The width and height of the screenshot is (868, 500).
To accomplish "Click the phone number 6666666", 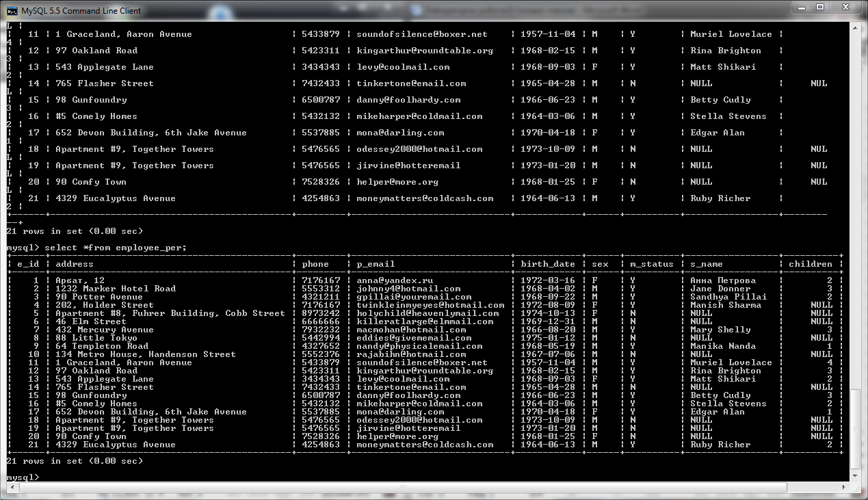I will (x=321, y=321).
